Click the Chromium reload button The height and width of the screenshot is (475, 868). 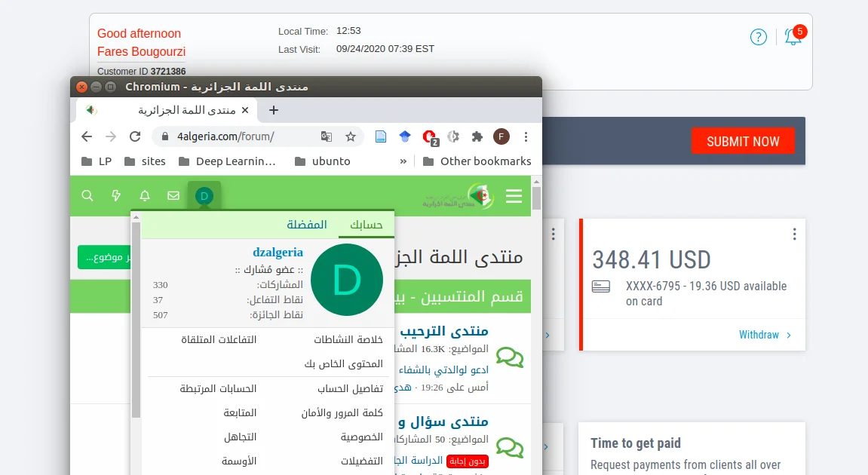(135, 136)
